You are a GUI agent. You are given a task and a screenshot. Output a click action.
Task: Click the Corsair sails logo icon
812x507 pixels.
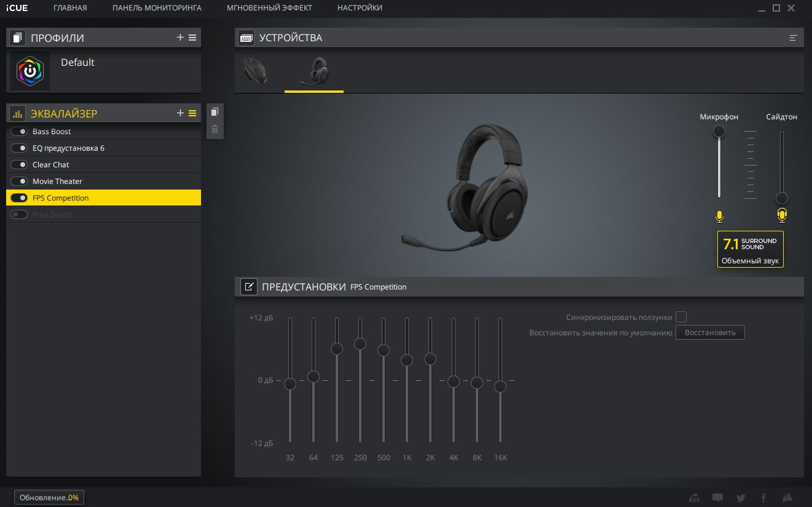point(787,498)
